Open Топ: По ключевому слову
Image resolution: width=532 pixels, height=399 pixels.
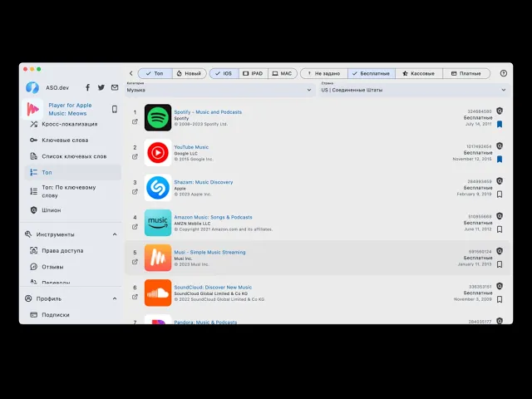click(73, 191)
